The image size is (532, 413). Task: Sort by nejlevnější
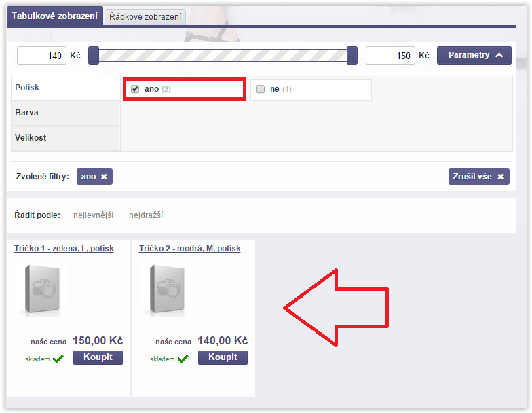point(94,215)
